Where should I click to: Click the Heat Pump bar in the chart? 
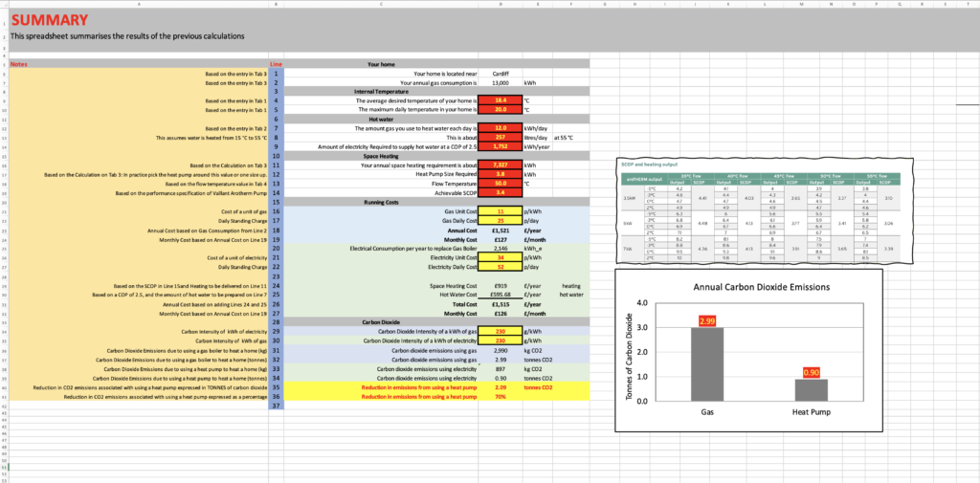click(x=812, y=390)
